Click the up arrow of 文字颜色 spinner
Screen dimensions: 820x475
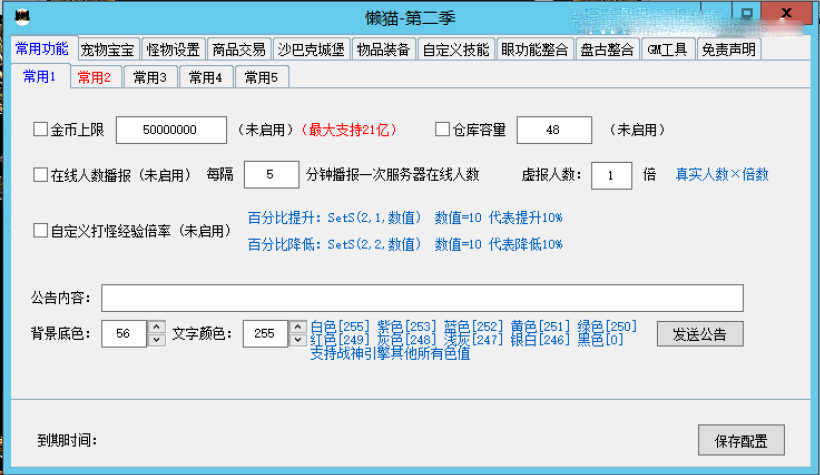[297, 327]
